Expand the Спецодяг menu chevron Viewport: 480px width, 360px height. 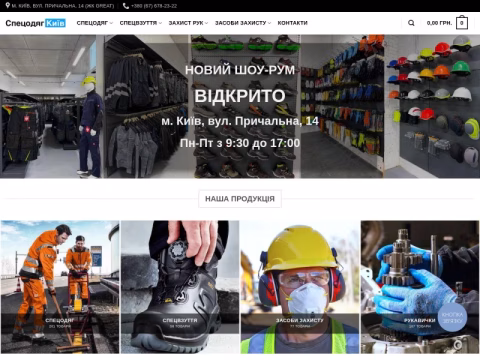[111, 23]
